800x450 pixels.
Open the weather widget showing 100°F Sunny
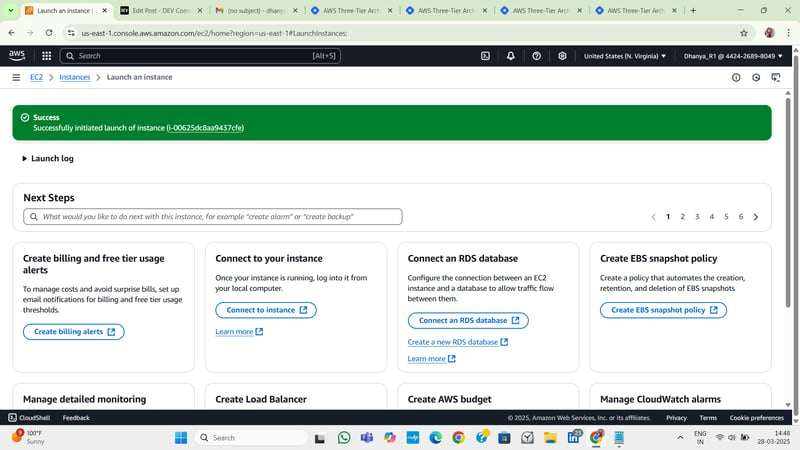28,437
